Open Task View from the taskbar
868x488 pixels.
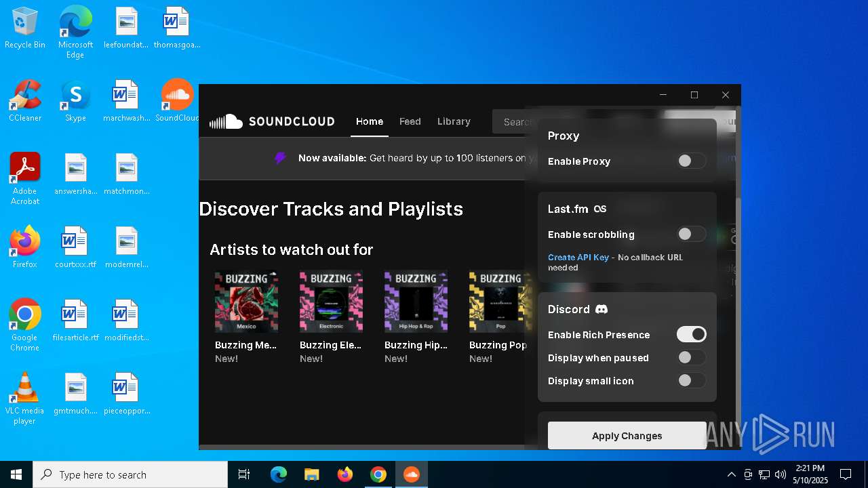click(244, 474)
